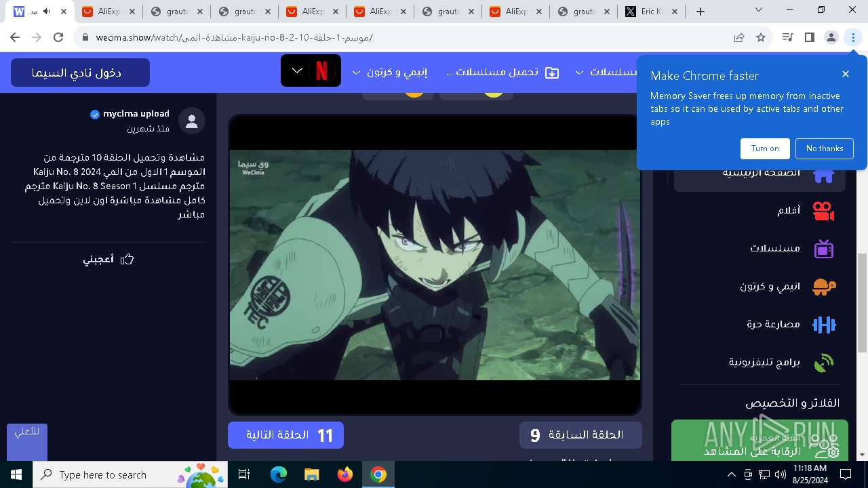View site information lock icon
Image resolution: width=868 pixels, height=488 pixels.
coord(85,38)
